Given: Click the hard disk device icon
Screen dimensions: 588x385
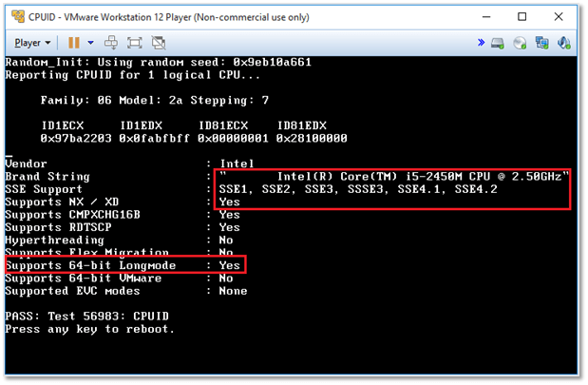Looking at the screenshot, I should click(498, 43).
